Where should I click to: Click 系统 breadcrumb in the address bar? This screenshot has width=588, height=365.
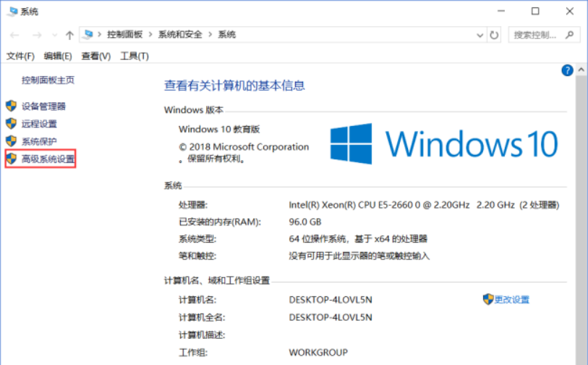point(227,35)
